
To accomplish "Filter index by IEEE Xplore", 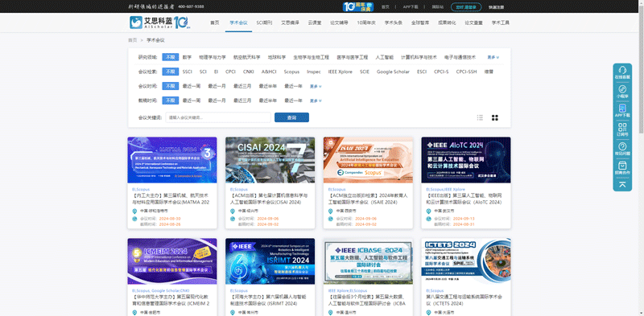I will [x=340, y=72].
